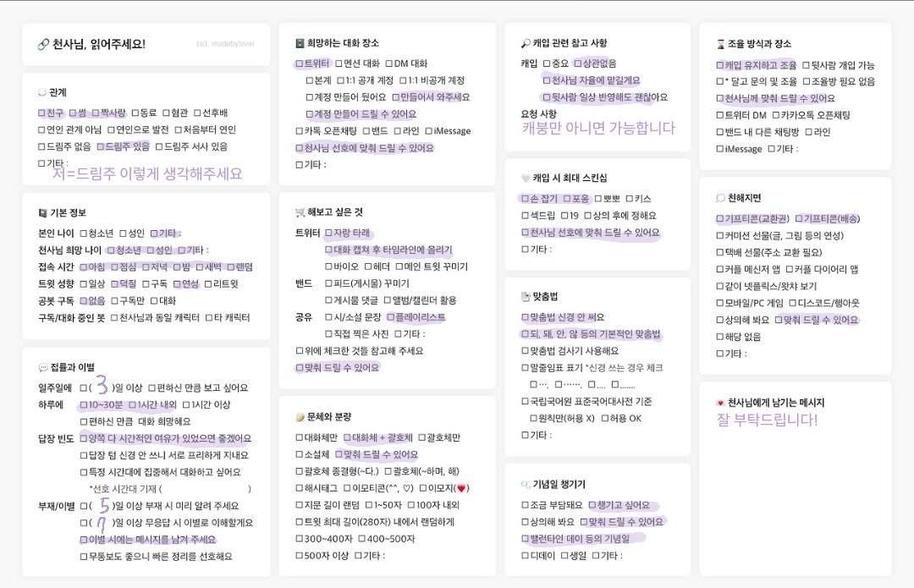Click the red heart emoji in the "이모지" option
Screen dimensions: 914x588
pyautogui.click(x=462, y=488)
